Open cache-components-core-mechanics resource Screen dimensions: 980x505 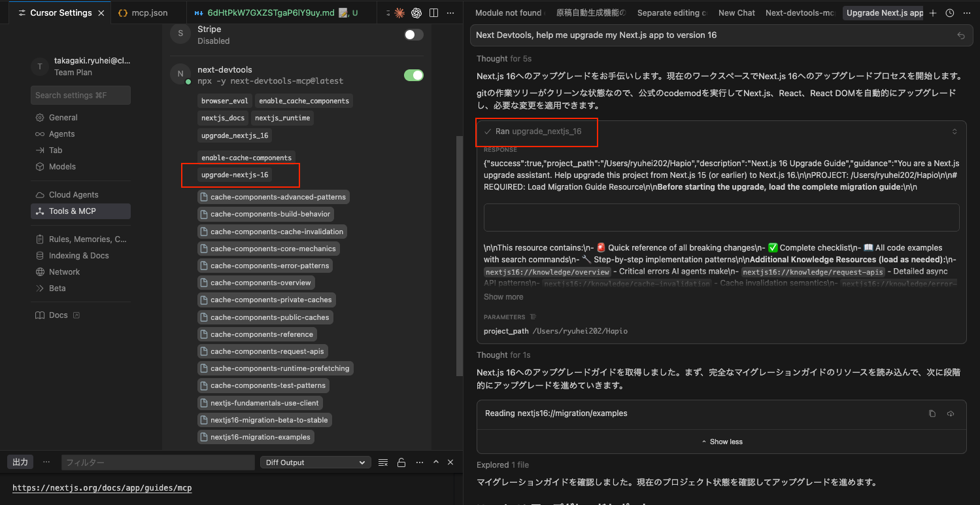click(x=269, y=249)
